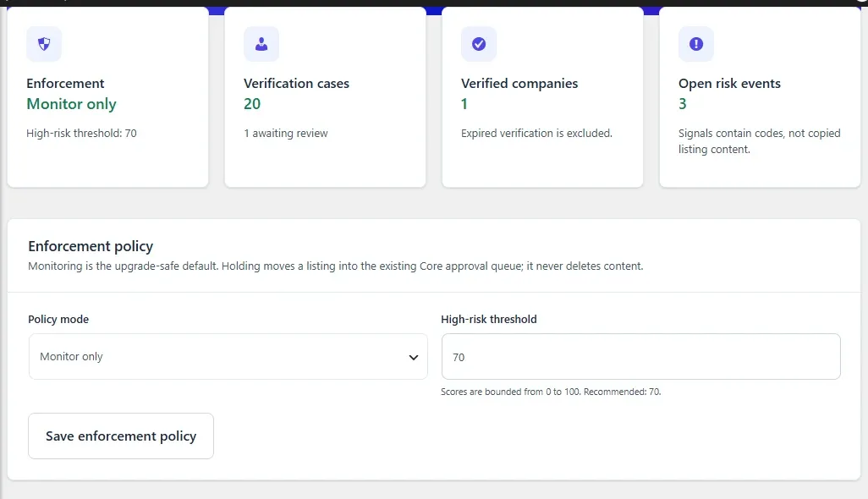
Task: Click 'Signals contain codes' description text
Action: click(x=760, y=141)
